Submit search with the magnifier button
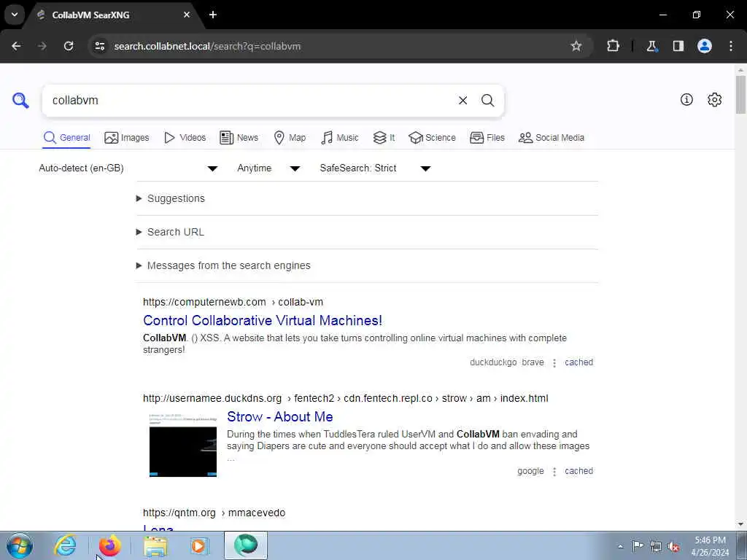747x560 pixels. (x=487, y=101)
